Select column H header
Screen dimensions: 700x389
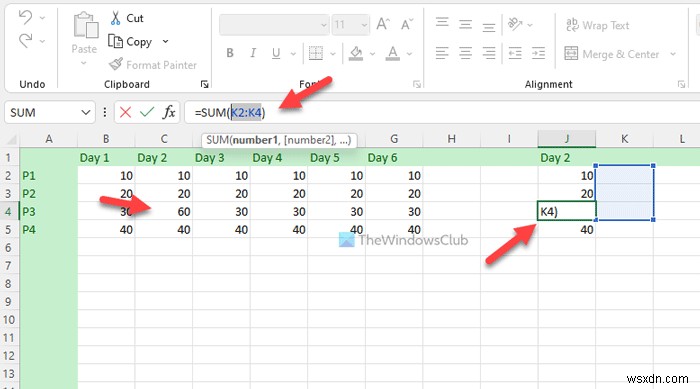pos(452,139)
